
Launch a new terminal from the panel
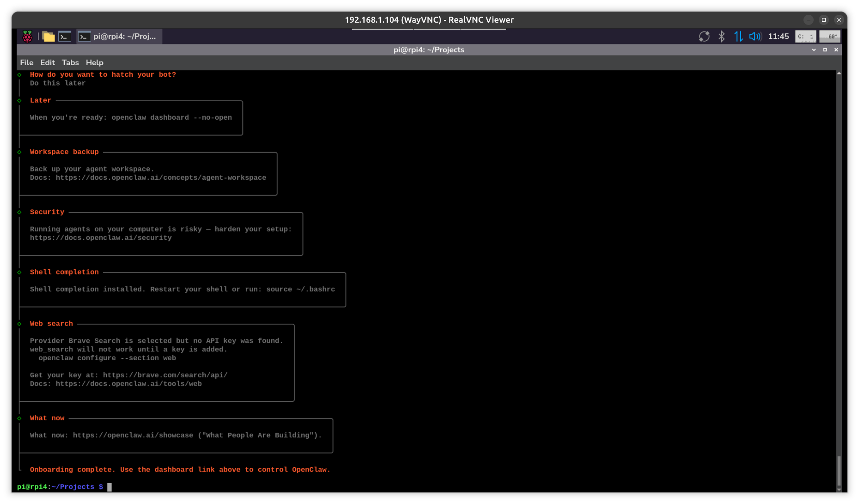[x=65, y=37]
